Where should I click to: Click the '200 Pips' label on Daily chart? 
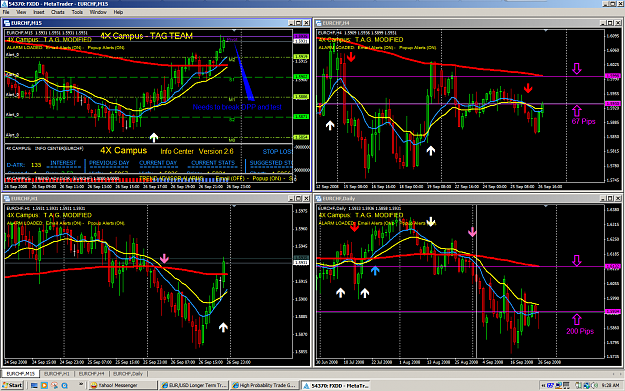coord(580,331)
